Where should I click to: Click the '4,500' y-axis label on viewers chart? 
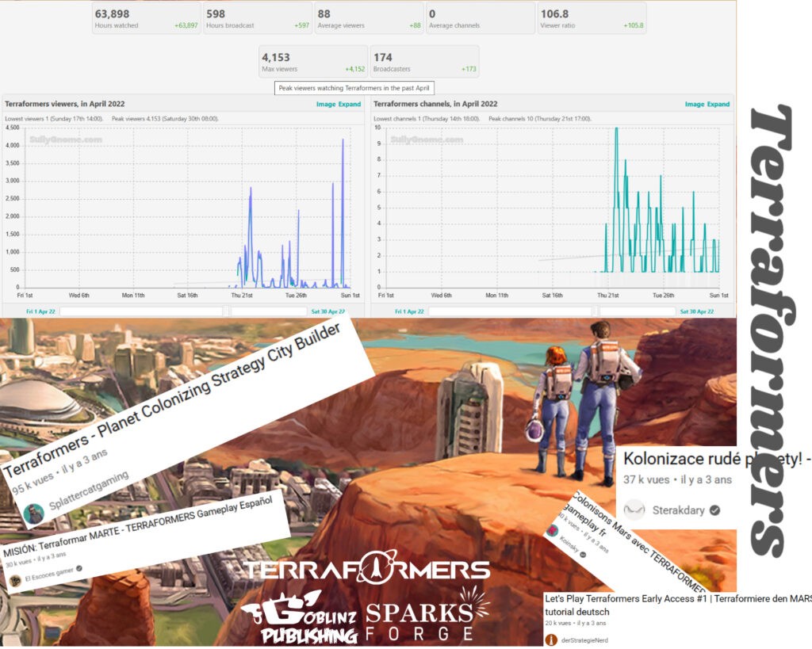coord(13,128)
